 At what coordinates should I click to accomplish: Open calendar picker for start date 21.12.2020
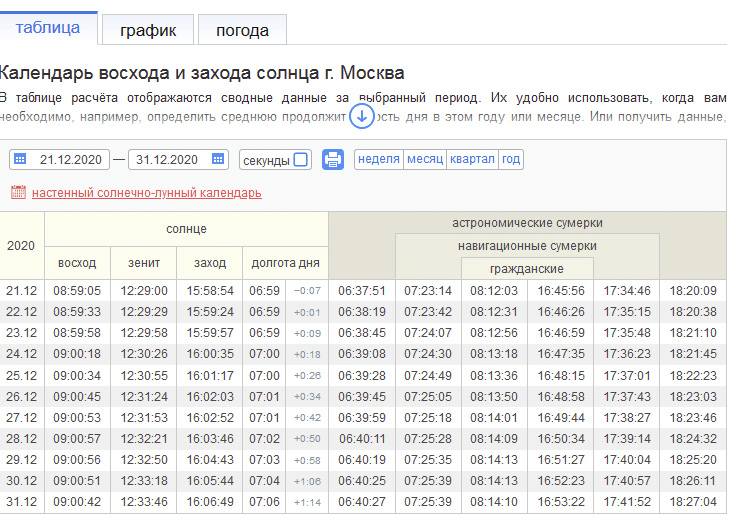point(20,159)
